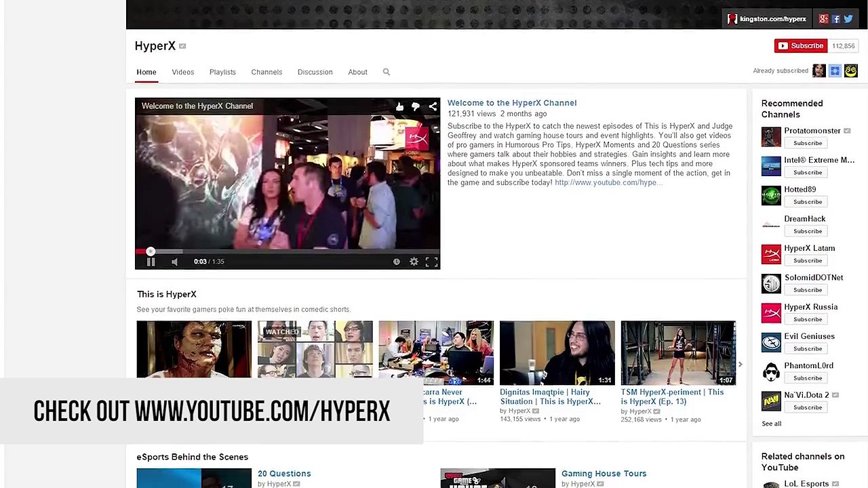This screenshot has width=868, height=488.
Task: Click See all under Recommended Channels
Action: (x=771, y=424)
